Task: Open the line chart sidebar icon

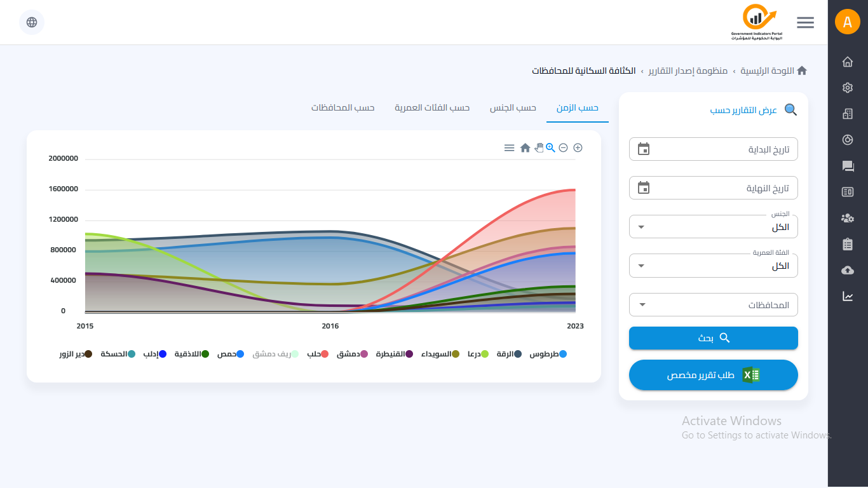Action: [847, 296]
